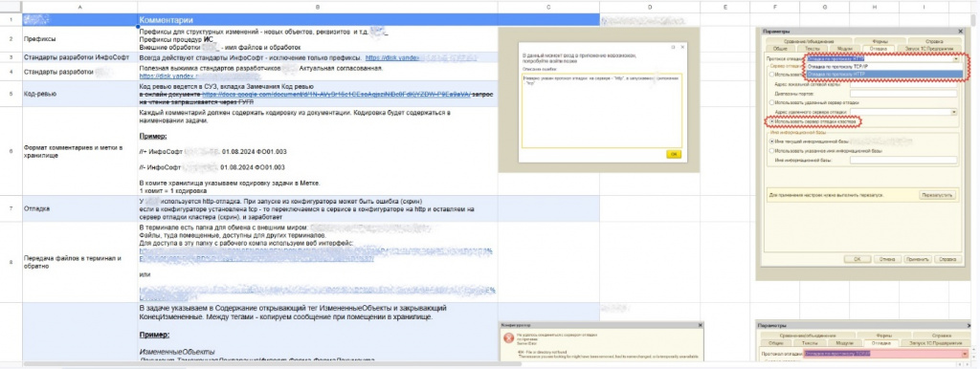
Task: Select column G header
Action: (824, 7)
